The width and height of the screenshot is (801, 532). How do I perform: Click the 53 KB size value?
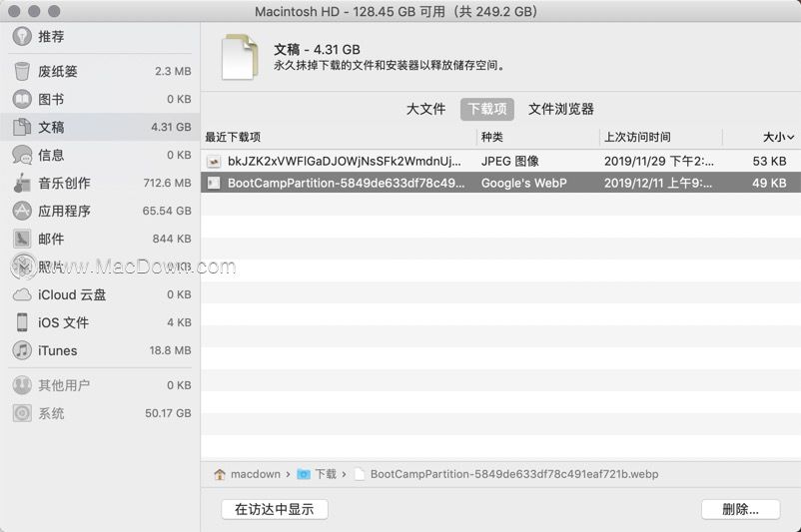point(769,162)
